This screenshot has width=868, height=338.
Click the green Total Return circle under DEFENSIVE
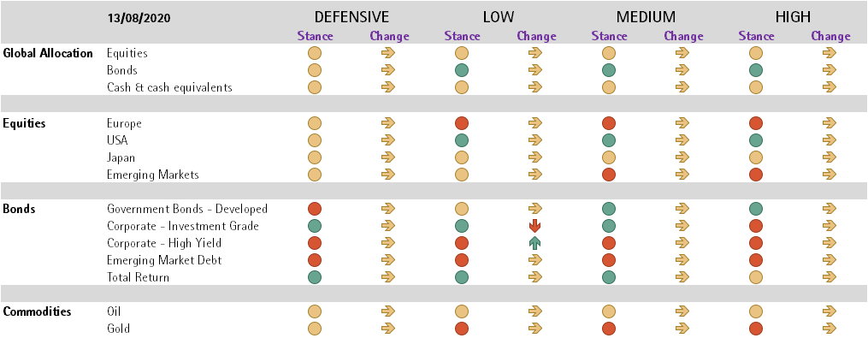(x=315, y=277)
